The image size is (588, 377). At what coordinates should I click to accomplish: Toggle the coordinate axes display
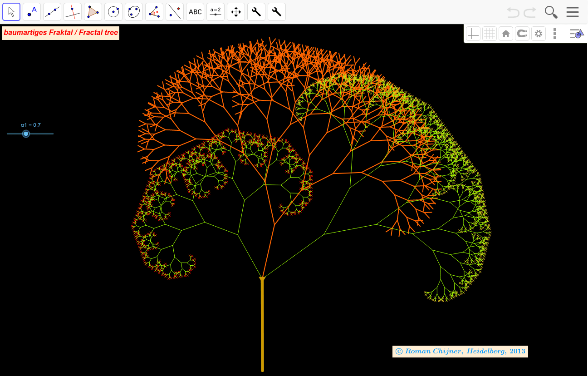coord(473,34)
